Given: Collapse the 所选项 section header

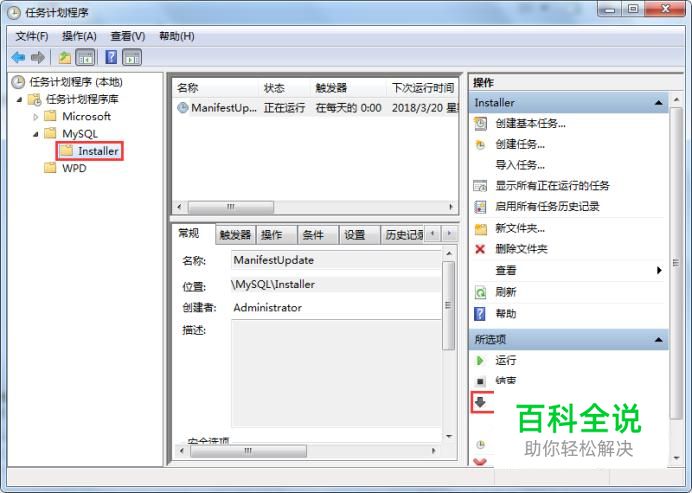Looking at the screenshot, I should click(658, 339).
